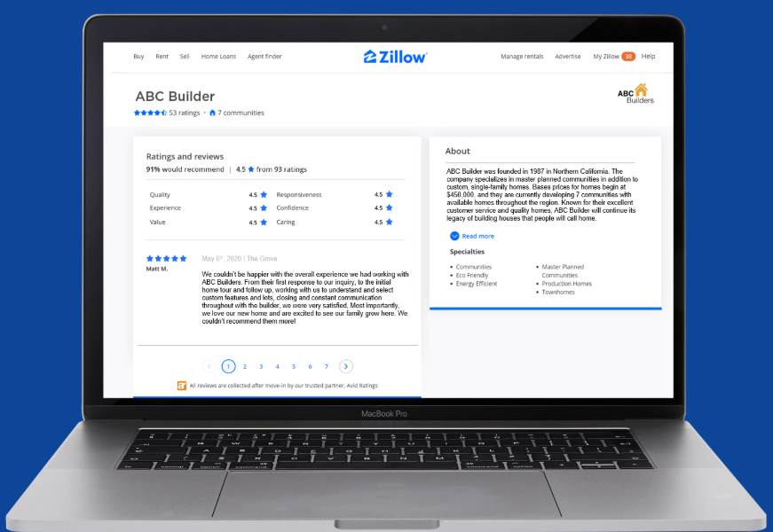The width and height of the screenshot is (773, 532).
Task: Click the 'Ratings and reviews' heading
Action: (185, 157)
